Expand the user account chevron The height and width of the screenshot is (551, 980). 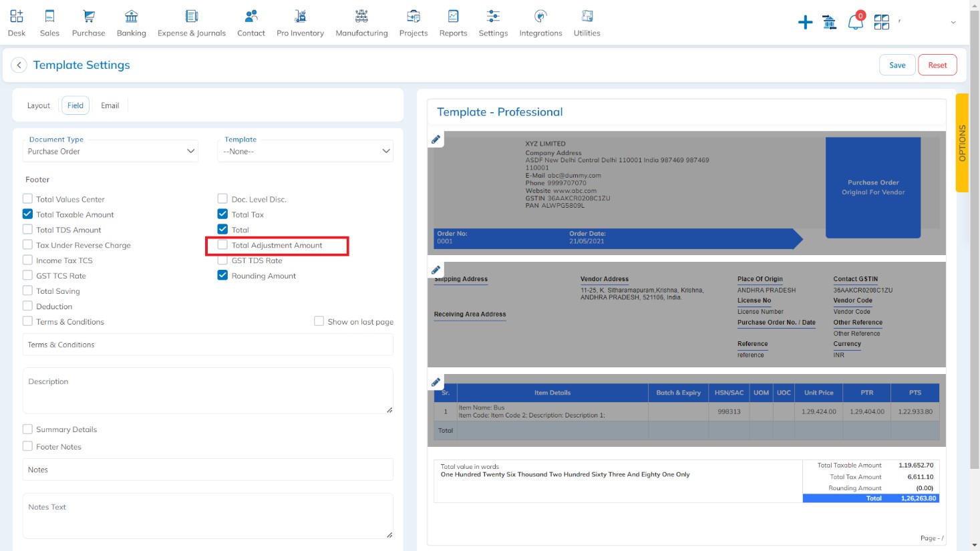pos(953,23)
